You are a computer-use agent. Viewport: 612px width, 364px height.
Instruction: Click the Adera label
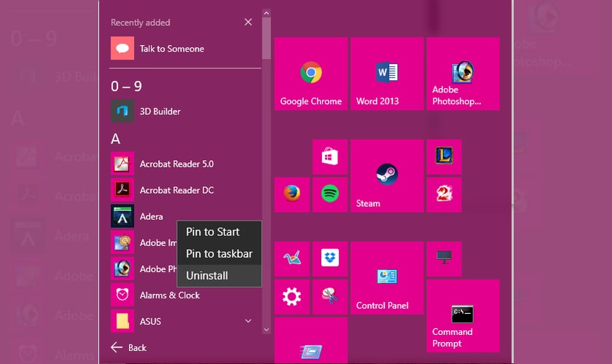tap(151, 216)
